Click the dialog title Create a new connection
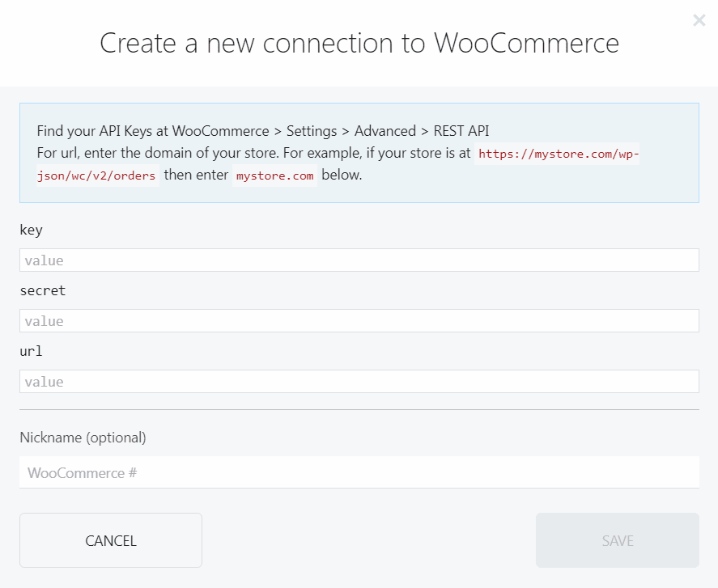 (359, 44)
